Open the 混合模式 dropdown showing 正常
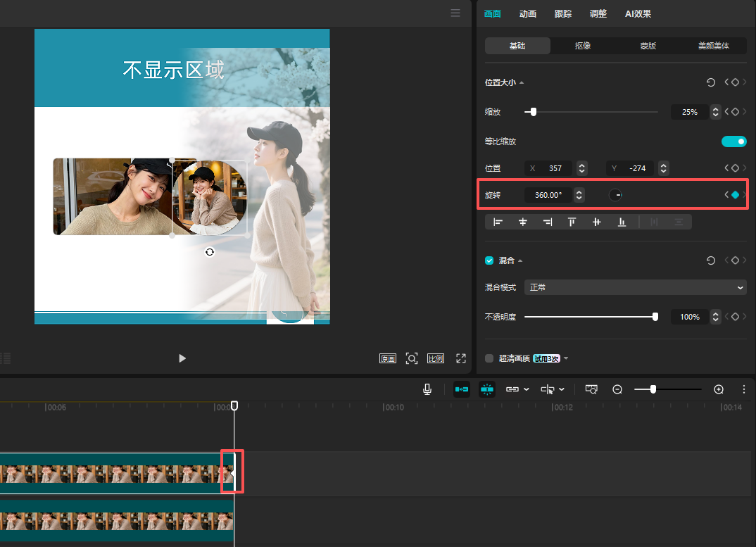Viewport: 756px width, 547px height. [635, 287]
